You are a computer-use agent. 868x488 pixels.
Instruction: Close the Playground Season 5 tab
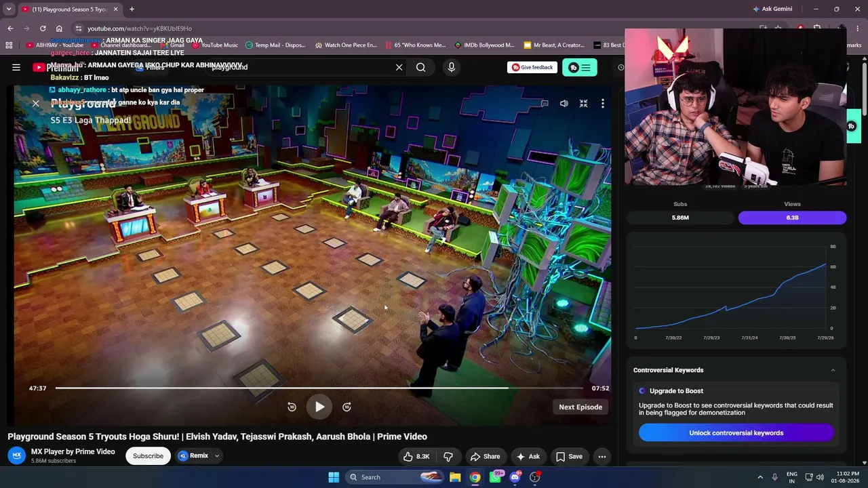(x=116, y=9)
